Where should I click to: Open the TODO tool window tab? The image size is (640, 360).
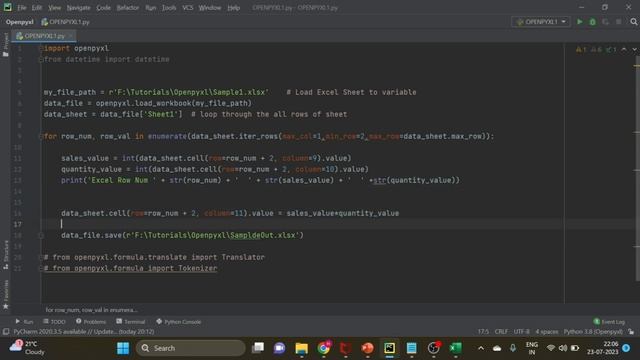coord(54,322)
